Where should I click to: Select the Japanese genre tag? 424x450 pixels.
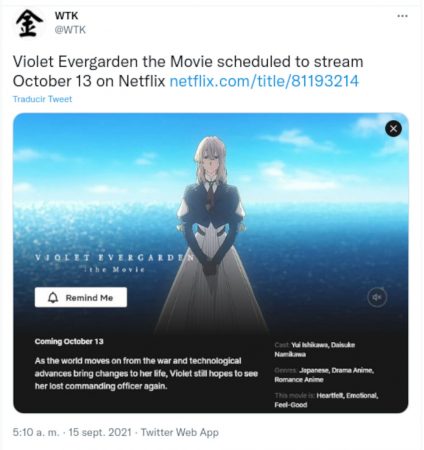coord(314,370)
